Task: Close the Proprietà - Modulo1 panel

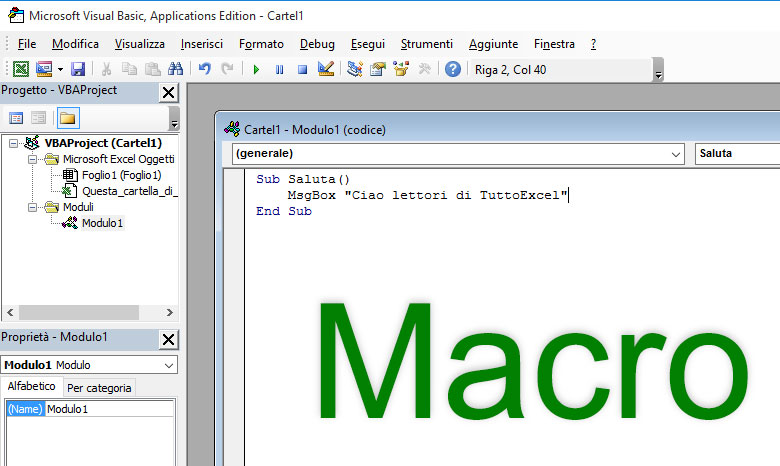Action: point(169,340)
